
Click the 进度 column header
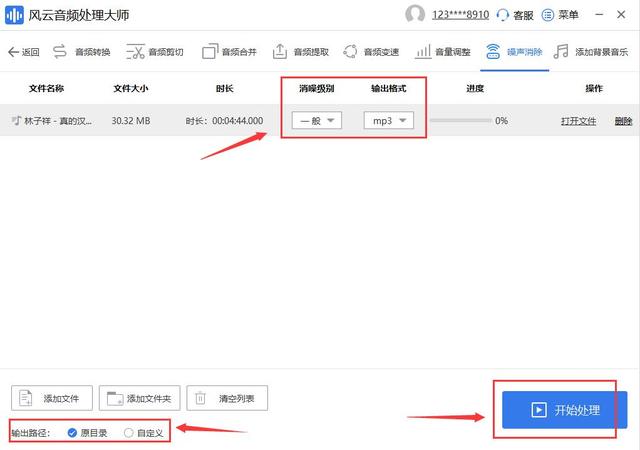click(x=475, y=88)
